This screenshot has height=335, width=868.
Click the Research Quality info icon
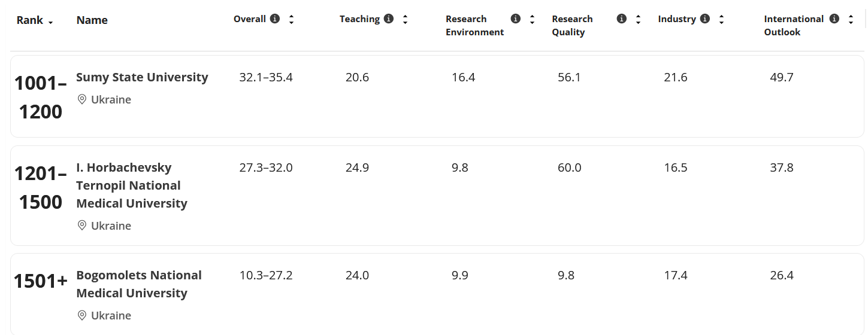[x=622, y=19]
